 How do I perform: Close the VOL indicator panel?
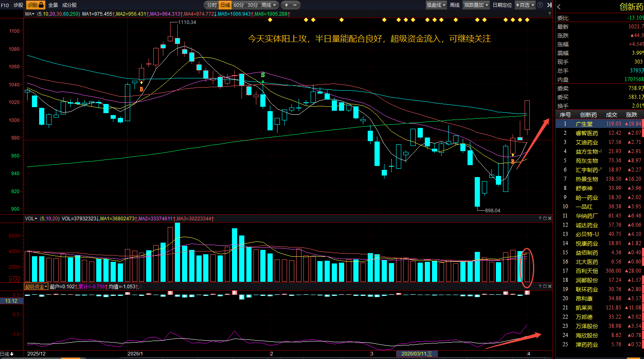[550, 218]
